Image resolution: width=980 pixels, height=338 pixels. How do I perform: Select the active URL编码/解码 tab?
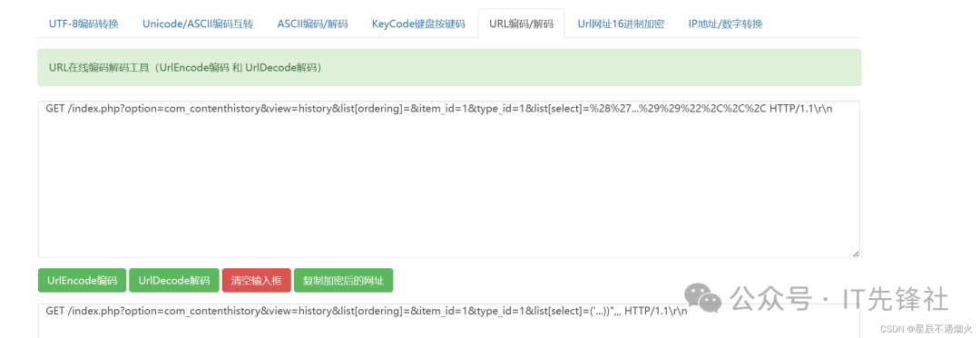coord(521,24)
